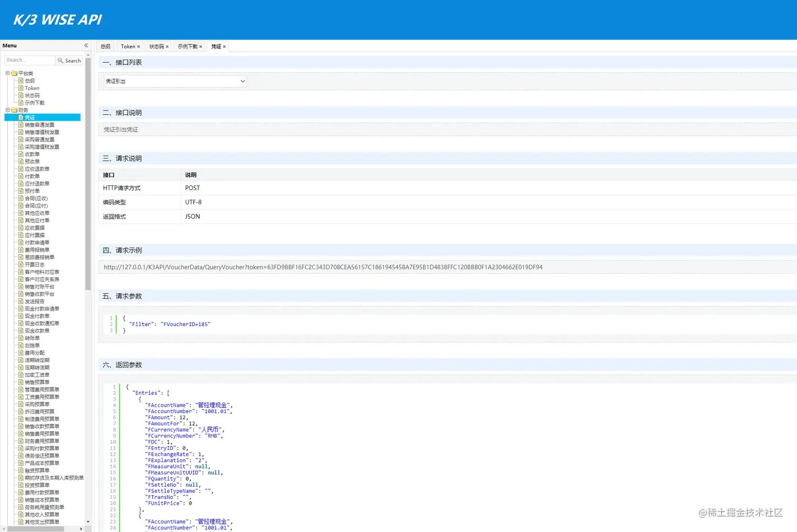The width and height of the screenshot is (797, 532).
Task: Select the highlighted 凭证 tree node
Action: [43, 117]
